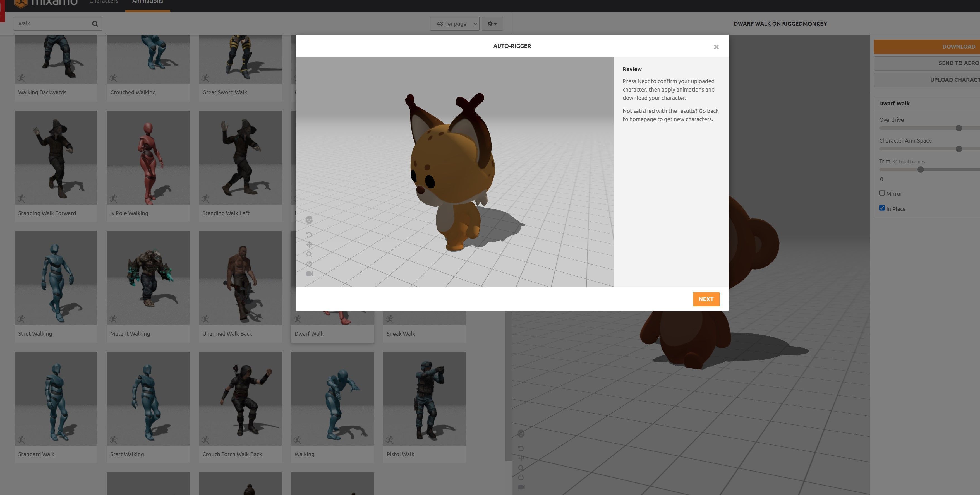This screenshot has width=980, height=495.
Task: Select the Standard Walk animation
Action: [x=56, y=407]
